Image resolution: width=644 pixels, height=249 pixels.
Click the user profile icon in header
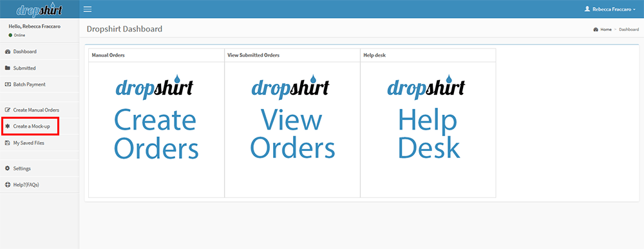587,8
